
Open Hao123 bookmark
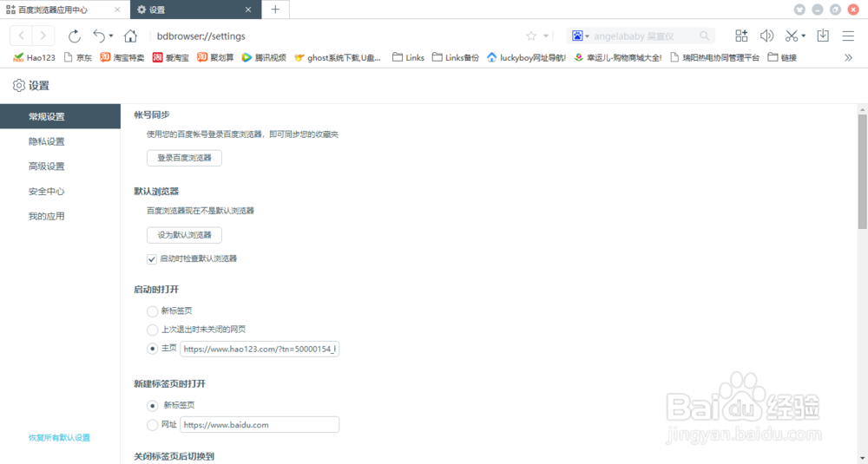35,57
